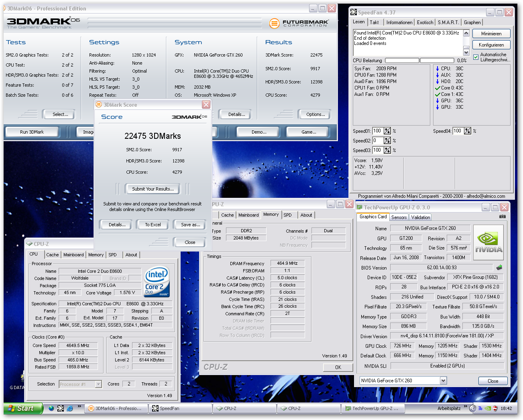Screen dimensions: 523x420
Task: Click the green checkmark beside Core 1
Action: pyautogui.click(x=438, y=94)
